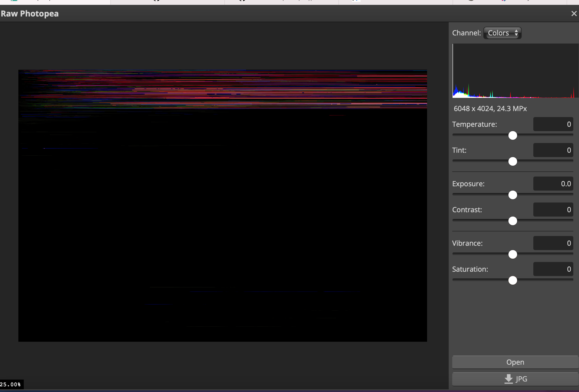Download the image as JPG
The image size is (579, 392).
point(515,379)
